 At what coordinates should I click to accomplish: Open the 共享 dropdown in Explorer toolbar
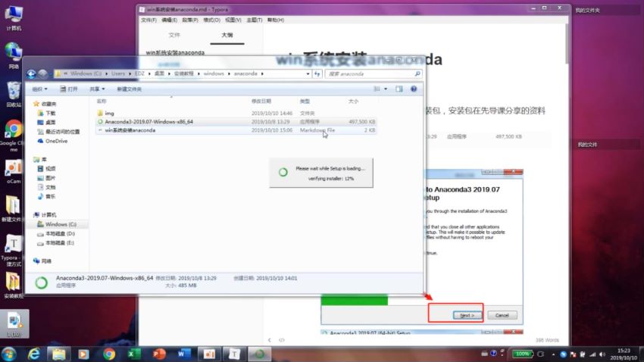pyautogui.click(x=97, y=89)
